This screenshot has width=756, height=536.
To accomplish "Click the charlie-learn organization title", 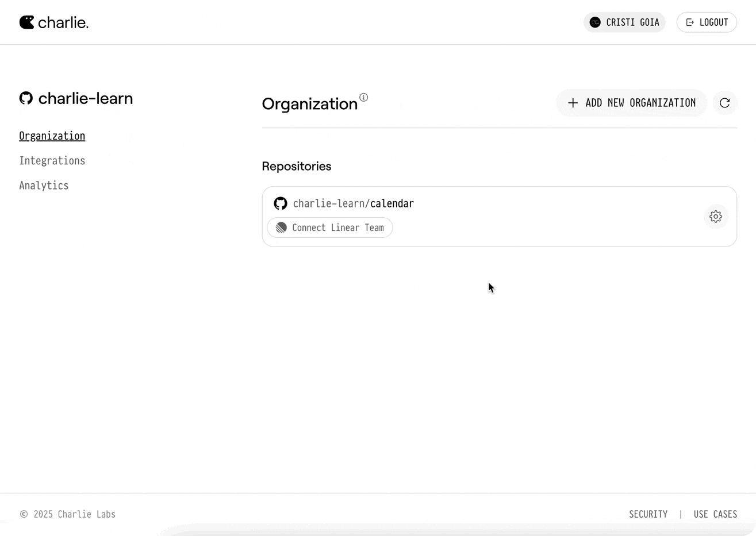I will point(86,98).
